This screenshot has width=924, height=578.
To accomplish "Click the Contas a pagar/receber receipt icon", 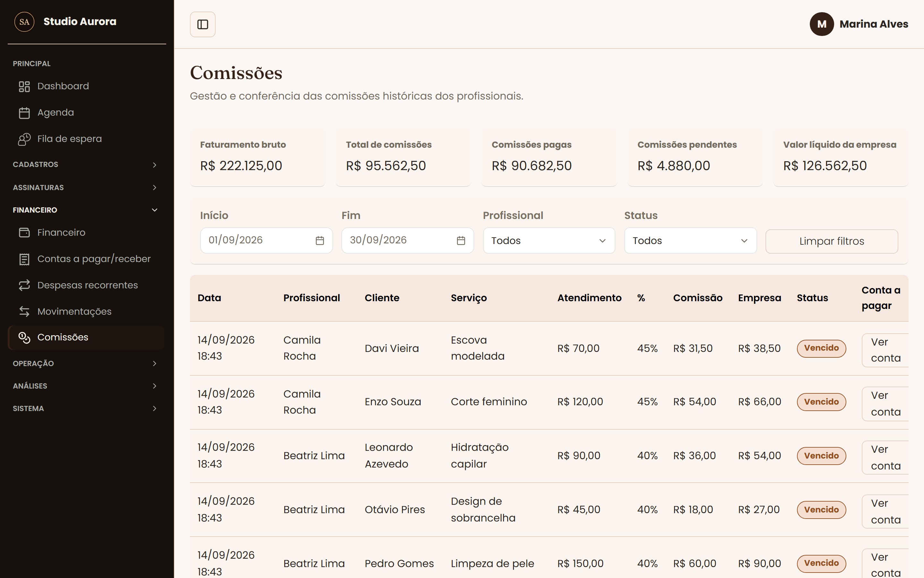I will point(24,259).
